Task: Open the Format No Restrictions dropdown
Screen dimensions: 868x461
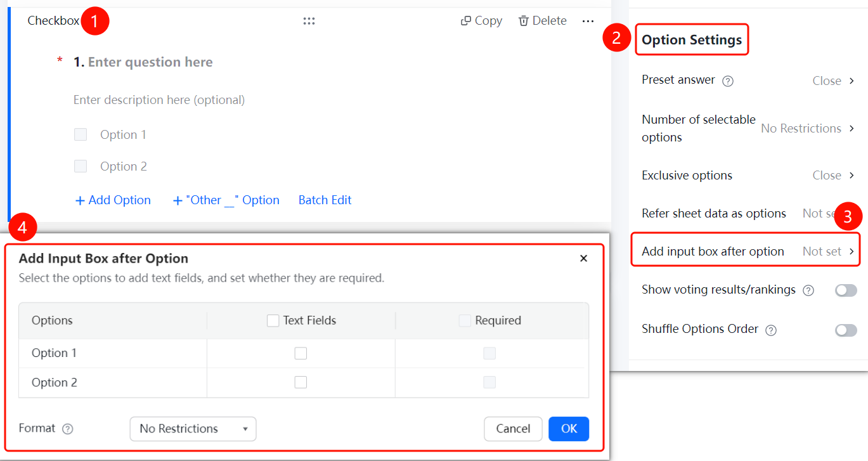Action: point(193,429)
